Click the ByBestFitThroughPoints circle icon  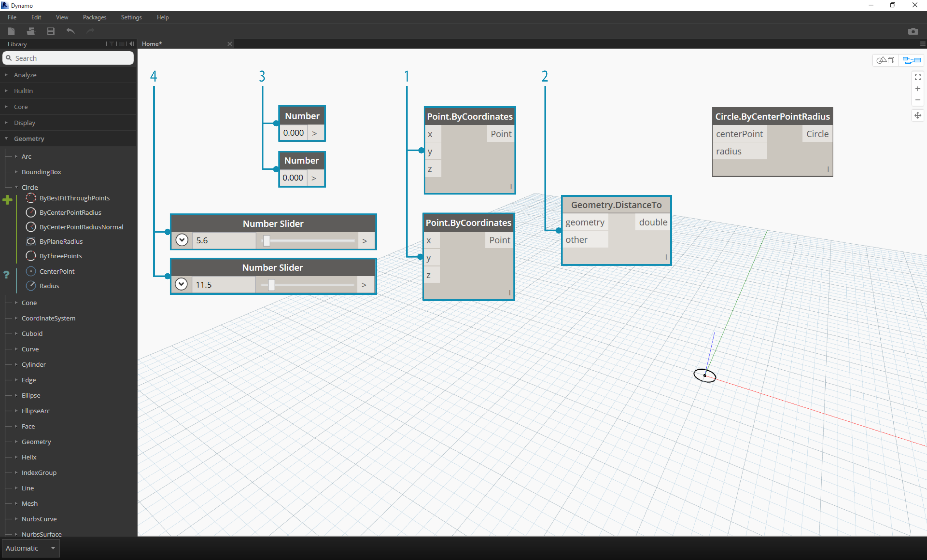(31, 198)
